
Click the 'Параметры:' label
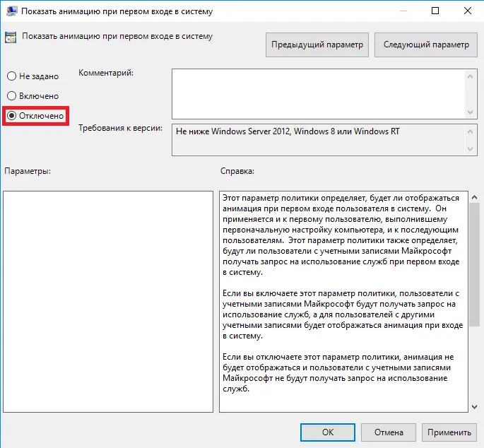[x=28, y=171]
